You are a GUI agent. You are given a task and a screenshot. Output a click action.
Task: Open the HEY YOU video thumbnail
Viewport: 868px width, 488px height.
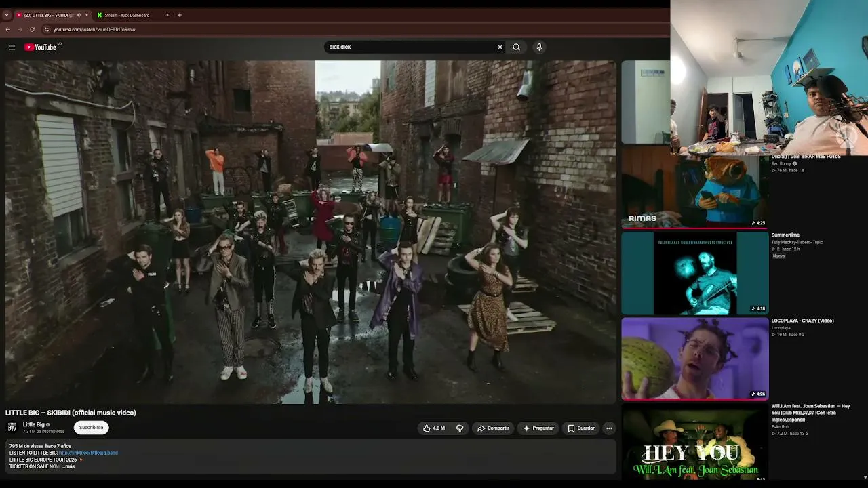[x=695, y=443]
